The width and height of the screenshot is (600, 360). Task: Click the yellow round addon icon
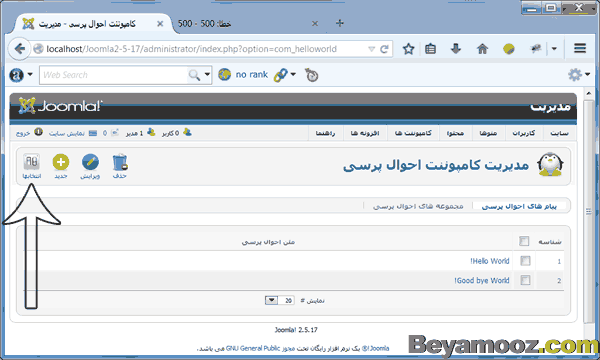(x=509, y=49)
